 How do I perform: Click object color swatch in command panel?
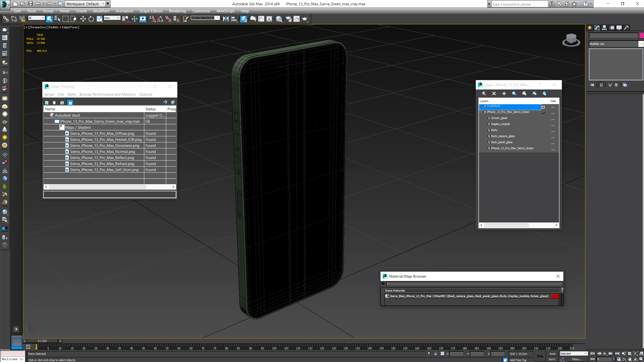tap(641, 36)
